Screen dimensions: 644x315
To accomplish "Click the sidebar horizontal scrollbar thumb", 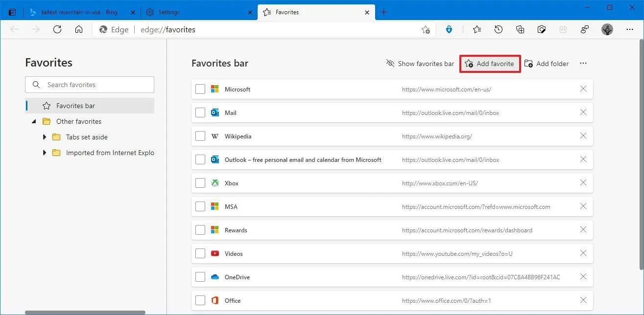I will click(x=85, y=313).
